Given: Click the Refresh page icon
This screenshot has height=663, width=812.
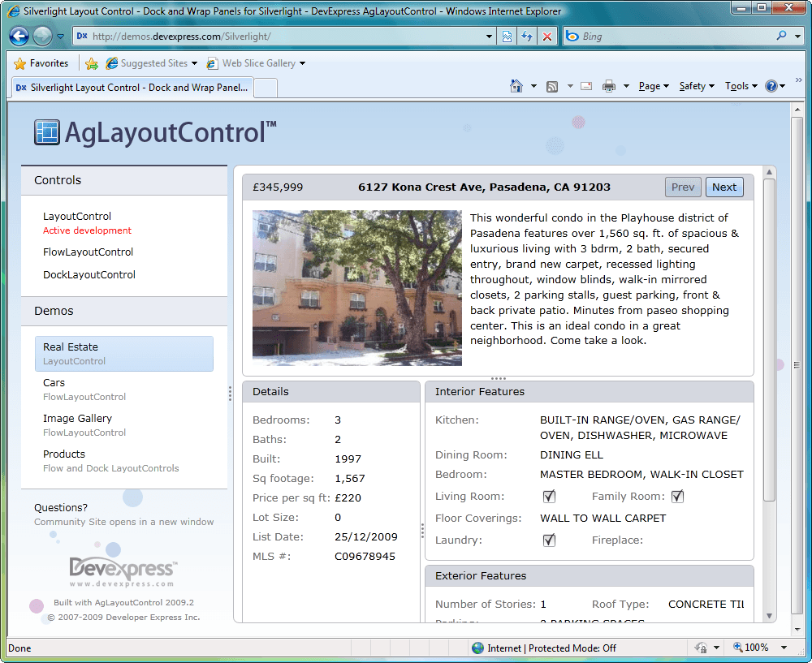Looking at the screenshot, I should point(527,37).
